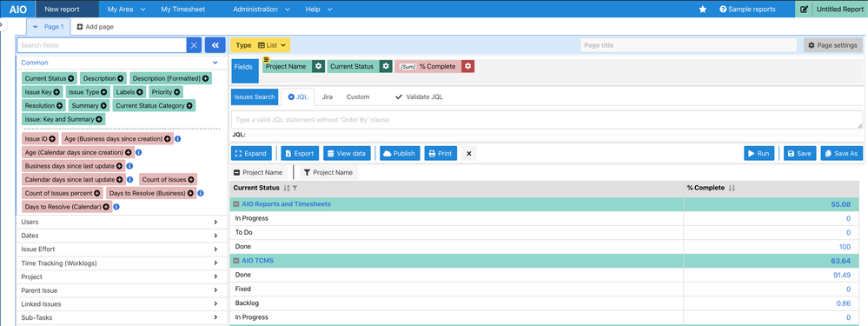Toggle the Project Name filter chip
Screen dimensions: 868x326
coord(328,173)
